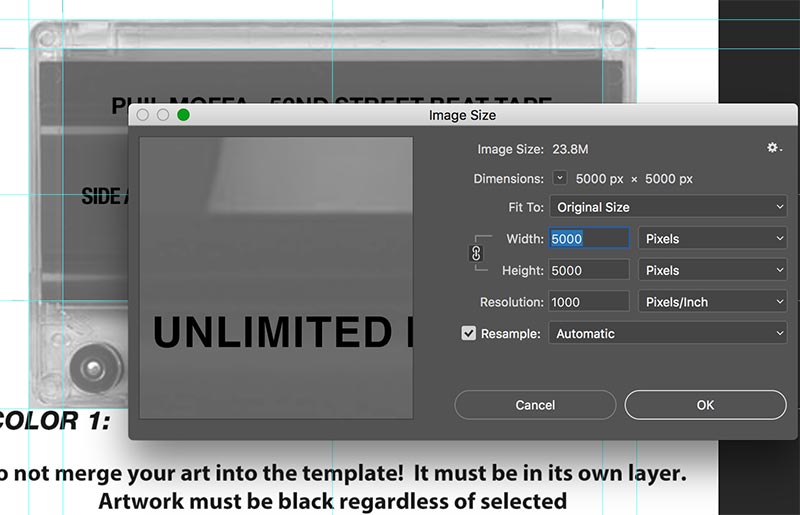Uncheck the Resample checkbox
This screenshot has height=515, width=800.
[x=468, y=333]
